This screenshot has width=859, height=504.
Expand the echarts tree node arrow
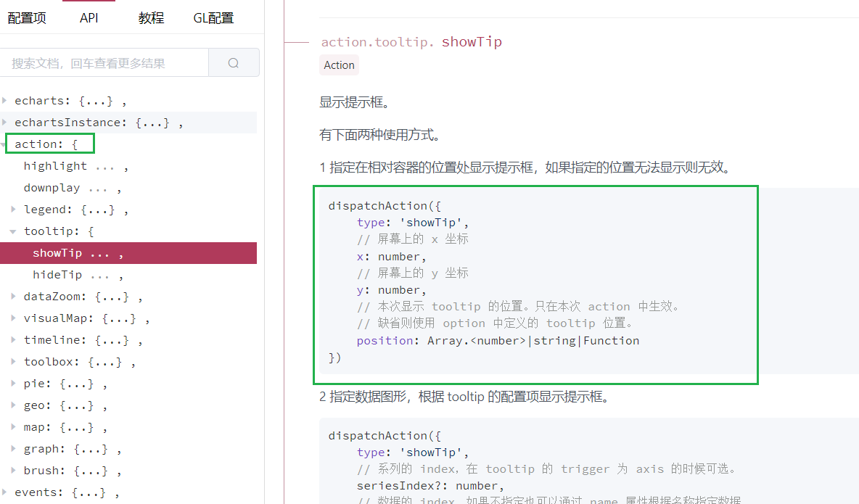tap(5, 100)
